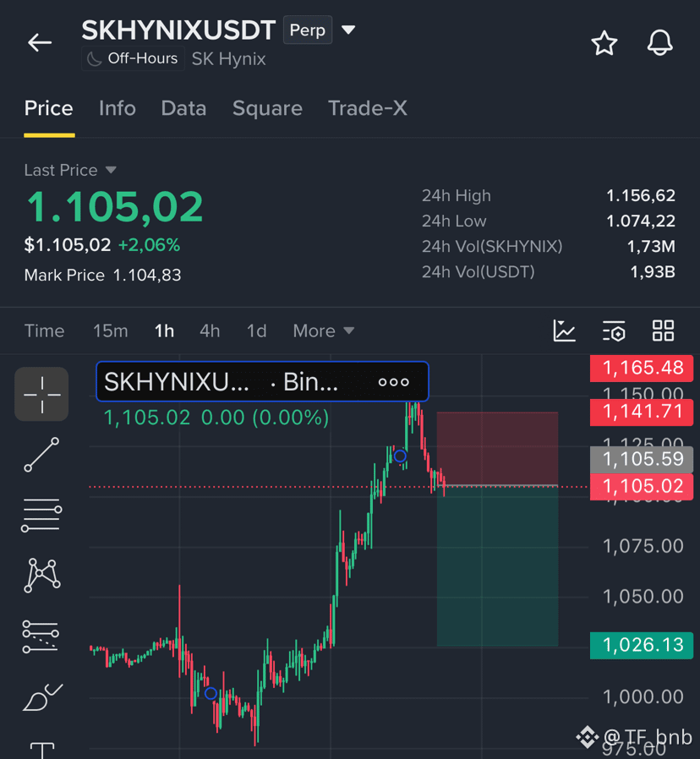Click the Mark Price 1.104,83 value
The width and height of the screenshot is (700, 759).
[x=147, y=275]
